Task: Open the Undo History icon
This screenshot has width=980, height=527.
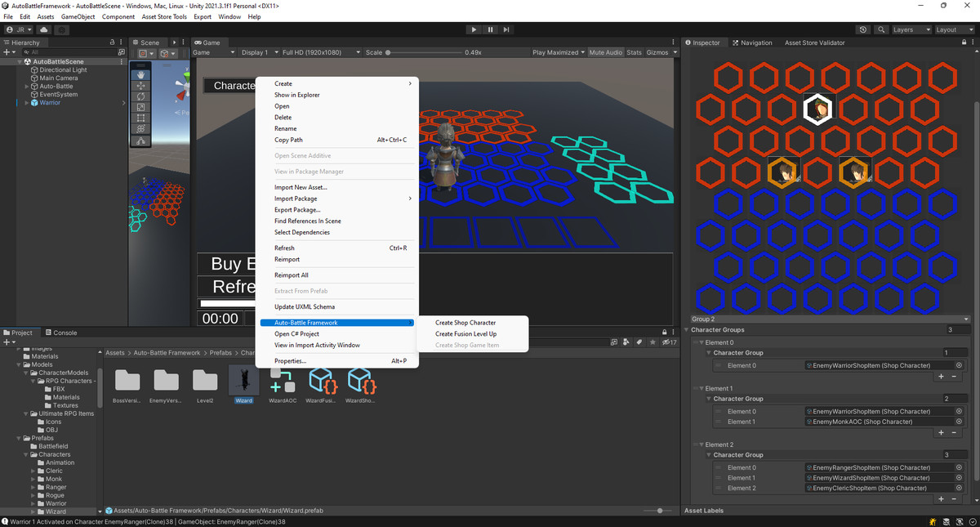Action: click(x=864, y=29)
